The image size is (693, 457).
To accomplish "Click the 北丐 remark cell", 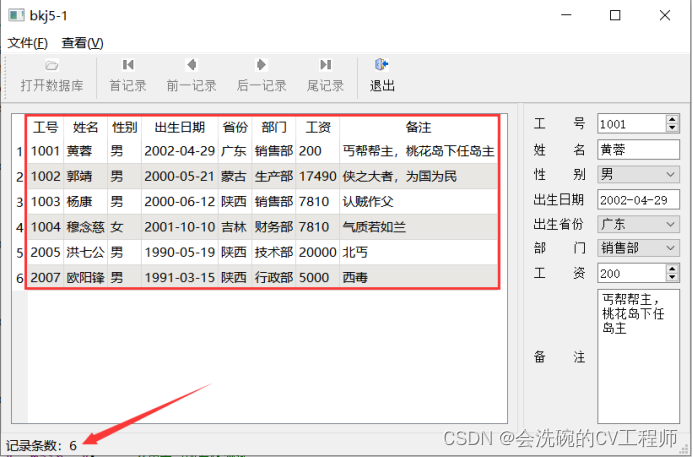I will click(419, 252).
